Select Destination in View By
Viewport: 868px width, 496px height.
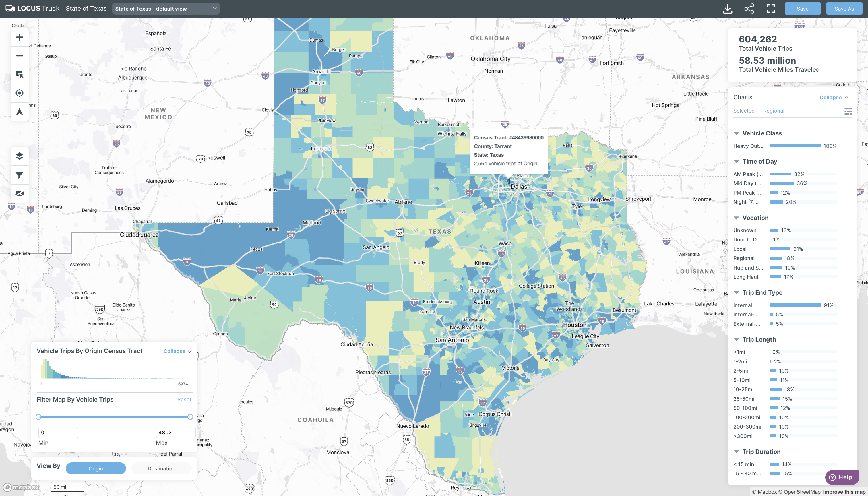pyautogui.click(x=162, y=469)
